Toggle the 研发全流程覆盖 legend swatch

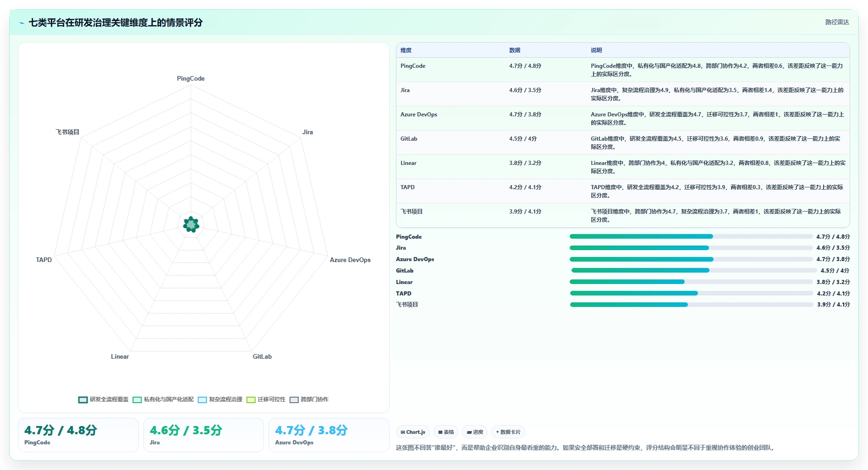83,399
